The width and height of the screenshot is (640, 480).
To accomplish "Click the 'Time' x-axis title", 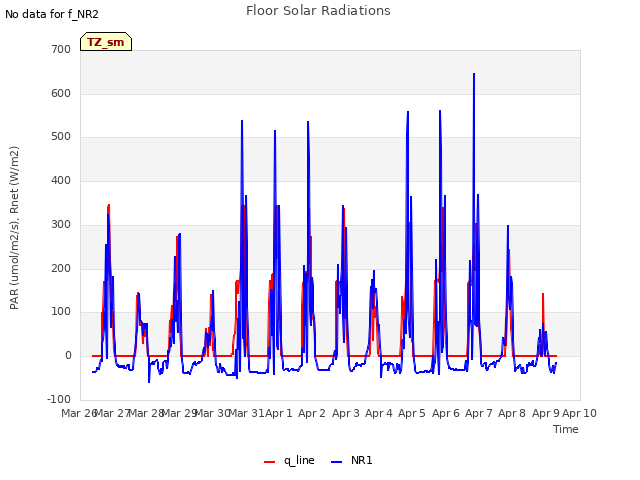I will (566, 429).
